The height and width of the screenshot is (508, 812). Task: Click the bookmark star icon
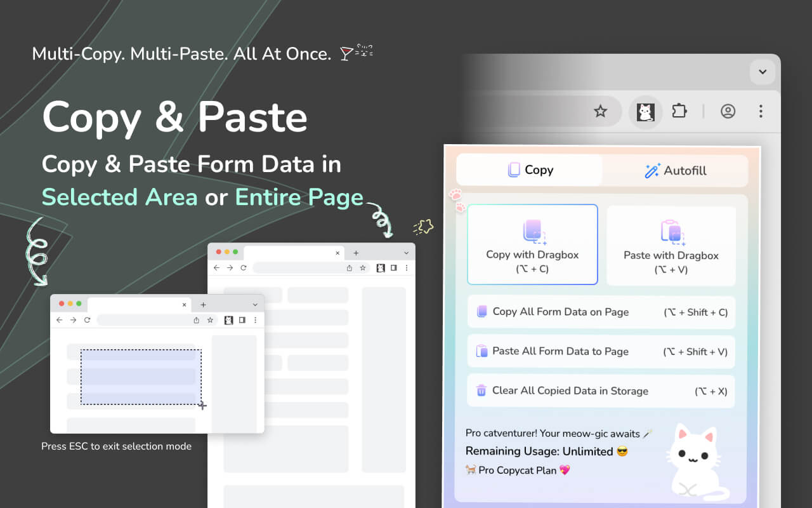coord(600,111)
